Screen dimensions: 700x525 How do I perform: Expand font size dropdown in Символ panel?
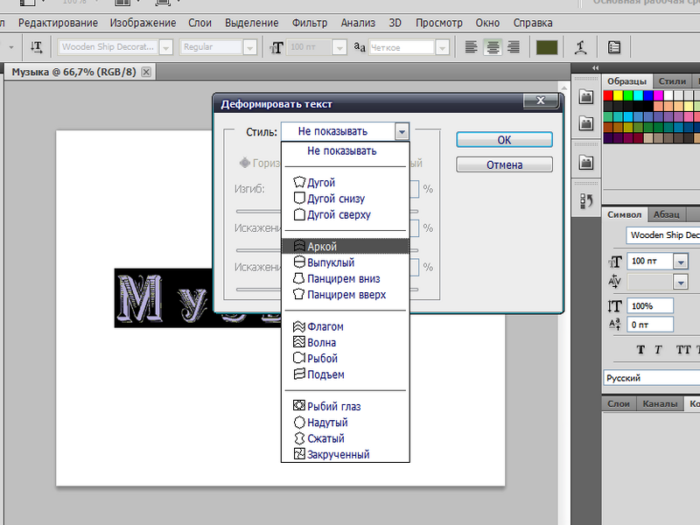(x=681, y=261)
